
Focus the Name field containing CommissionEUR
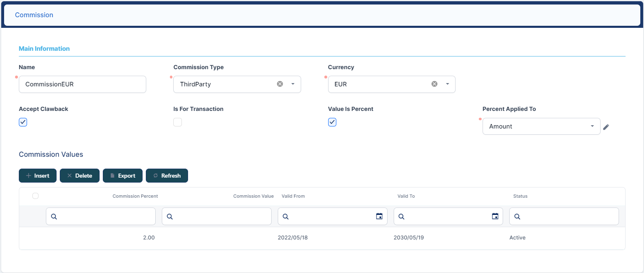(x=82, y=84)
